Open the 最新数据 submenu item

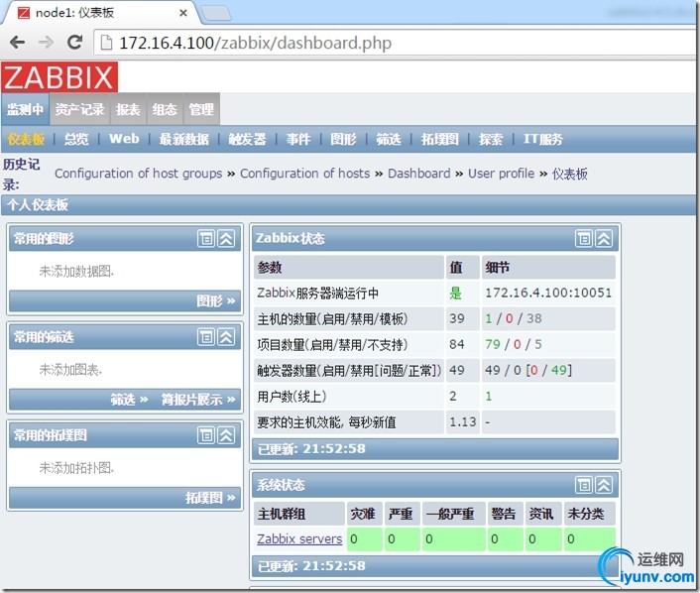point(184,139)
